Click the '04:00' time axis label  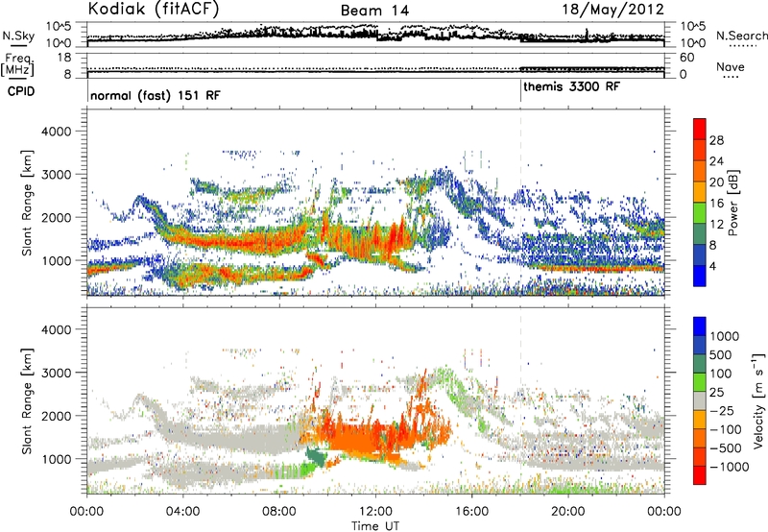[x=183, y=511]
